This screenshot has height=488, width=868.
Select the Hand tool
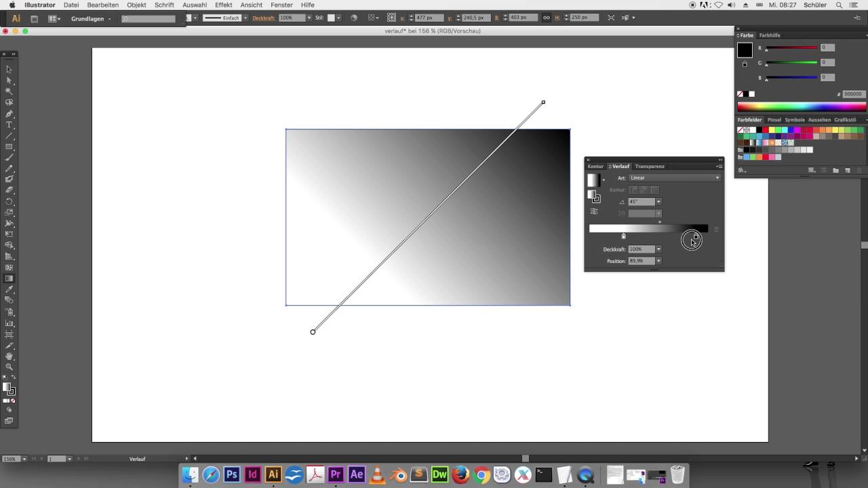pos(9,356)
